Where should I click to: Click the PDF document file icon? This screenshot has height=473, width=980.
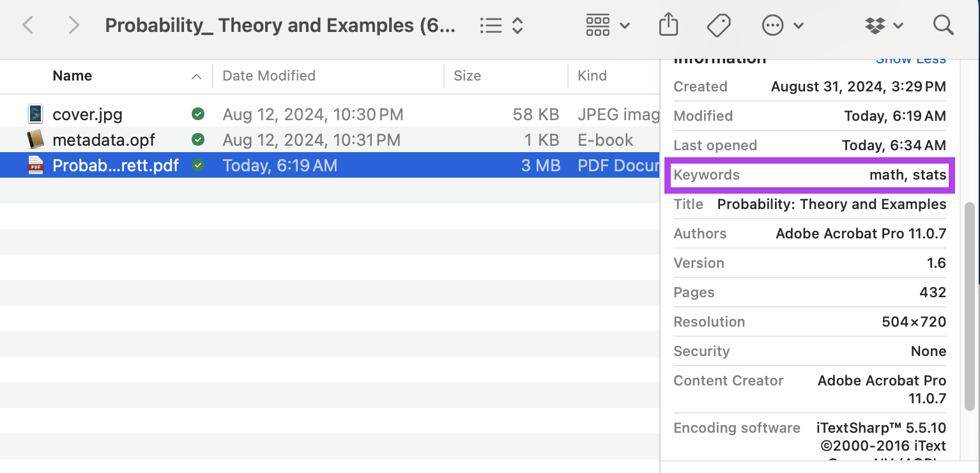(x=35, y=166)
